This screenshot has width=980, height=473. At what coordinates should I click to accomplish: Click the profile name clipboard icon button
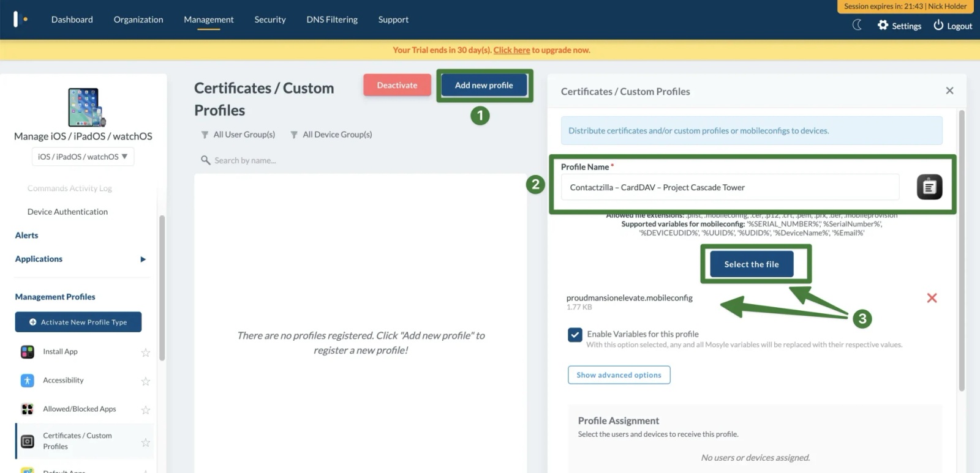click(929, 187)
